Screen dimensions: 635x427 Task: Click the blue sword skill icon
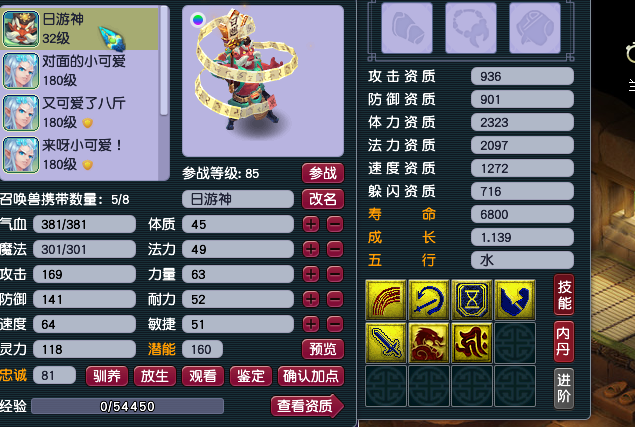pos(386,343)
